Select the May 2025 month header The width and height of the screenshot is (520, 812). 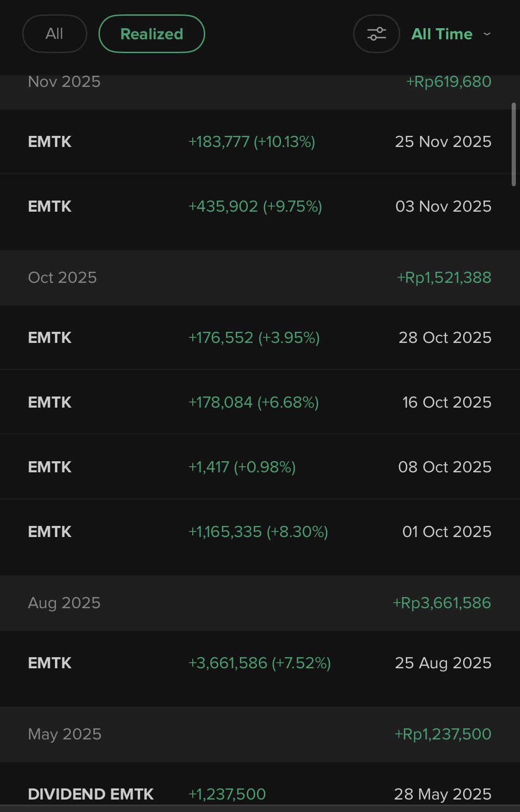65,734
